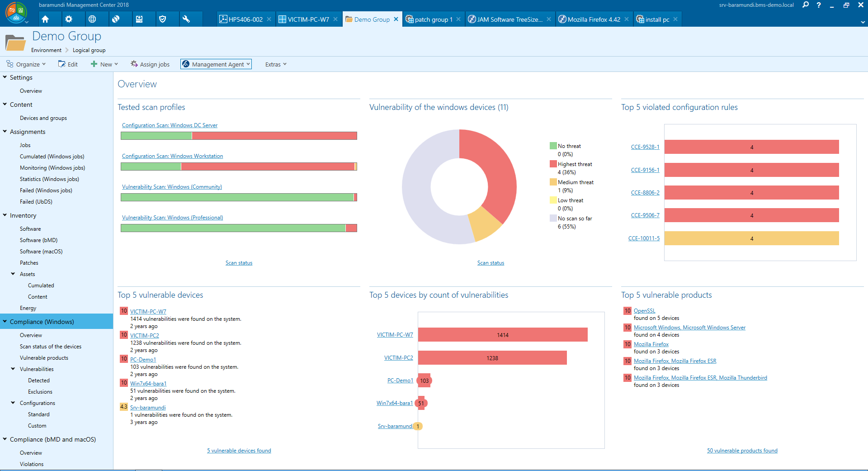Screen dimensions: 868x471
Task: Click the CCE-10011-5 yellow bar
Action: [x=751, y=238]
